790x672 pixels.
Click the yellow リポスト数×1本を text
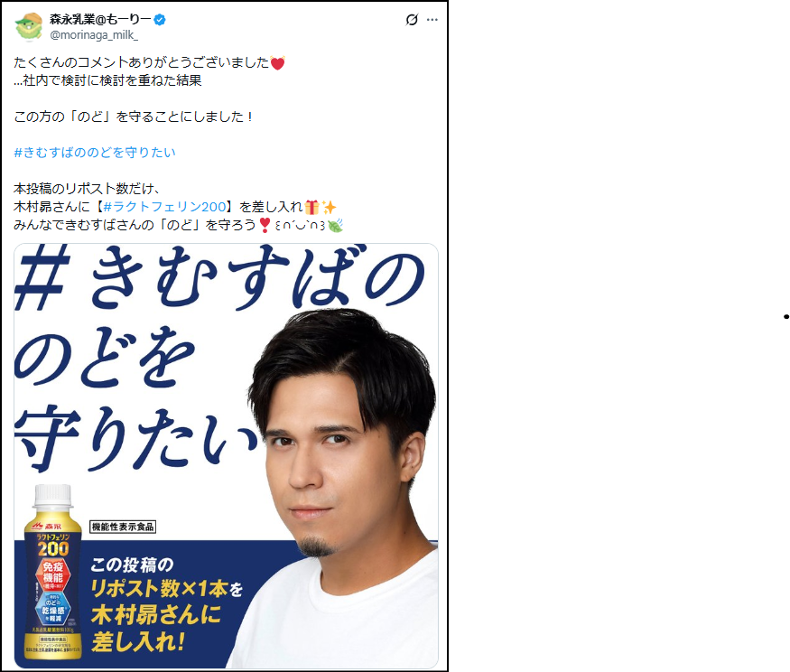click(x=167, y=588)
